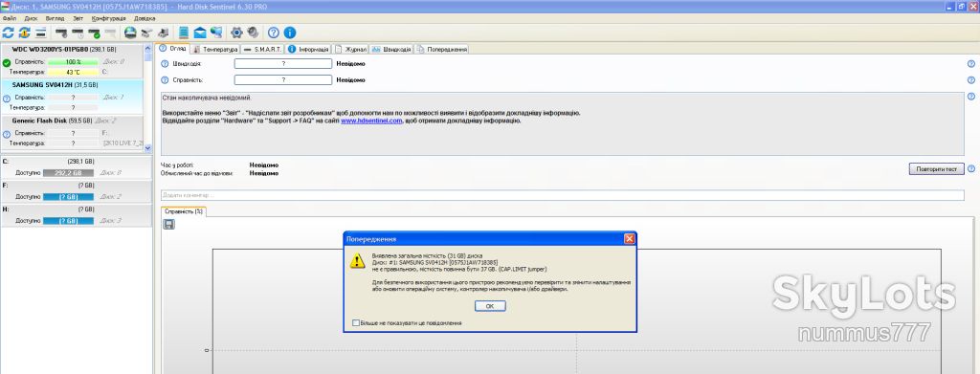Viewport: 980px width, 374px height.
Task: Open the www.hdsentinel.com link
Action: (x=371, y=121)
